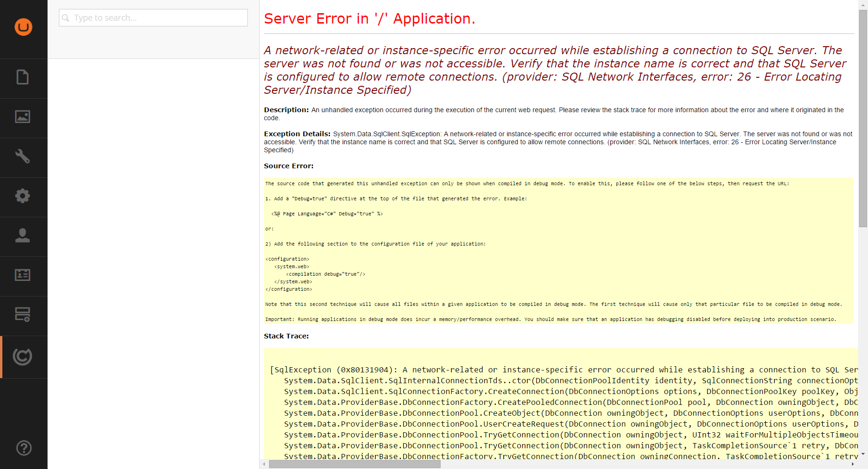
Task: Click the horizontal scrollbar thumb
Action: pos(354,464)
